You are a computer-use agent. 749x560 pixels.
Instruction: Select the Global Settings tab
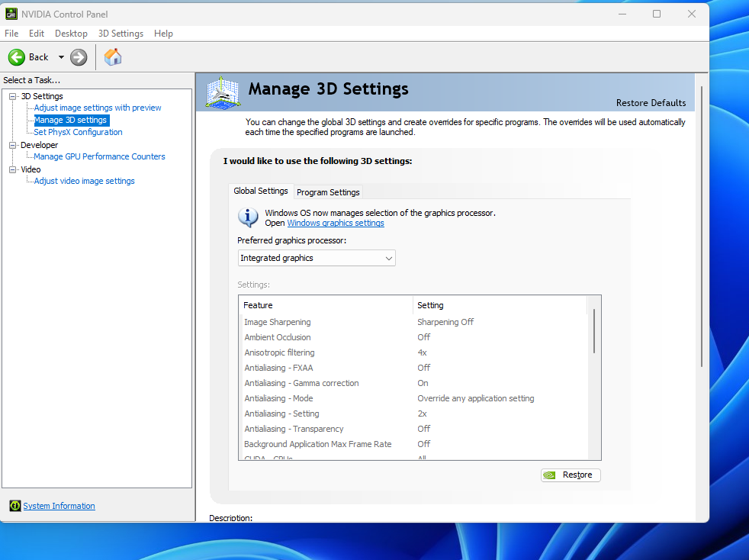[261, 191]
